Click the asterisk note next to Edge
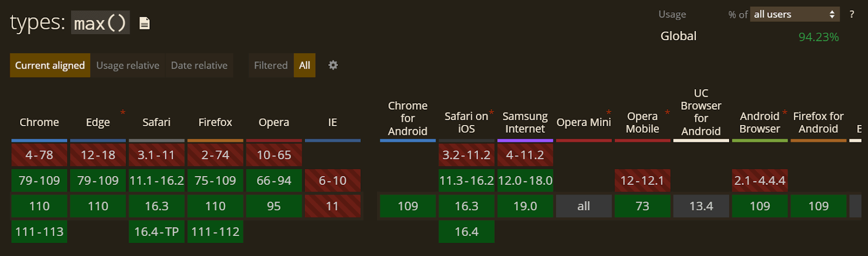The height and width of the screenshot is (256, 868). tap(123, 113)
